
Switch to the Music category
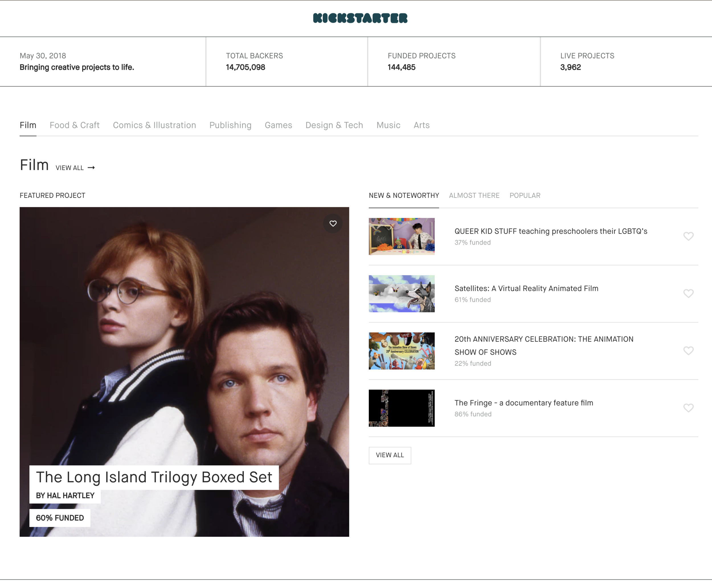click(x=388, y=125)
